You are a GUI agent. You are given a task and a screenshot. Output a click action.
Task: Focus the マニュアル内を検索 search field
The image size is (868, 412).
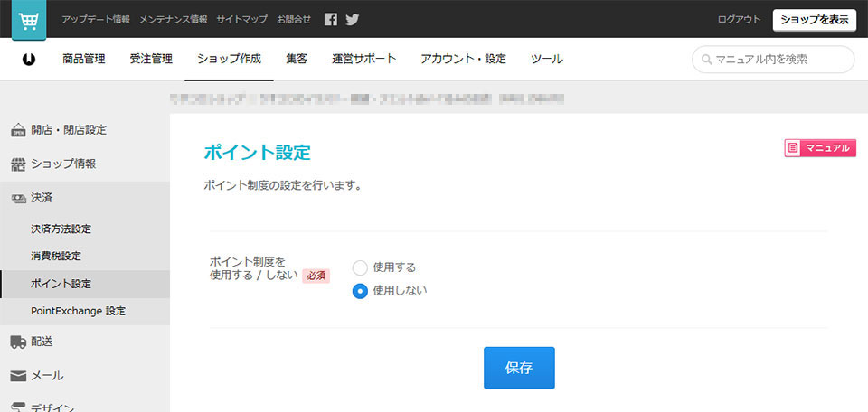pos(773,59)
